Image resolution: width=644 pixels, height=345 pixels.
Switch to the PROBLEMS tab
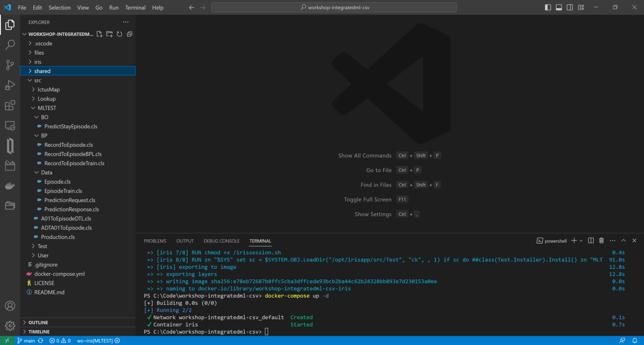[x=155, y=241]
